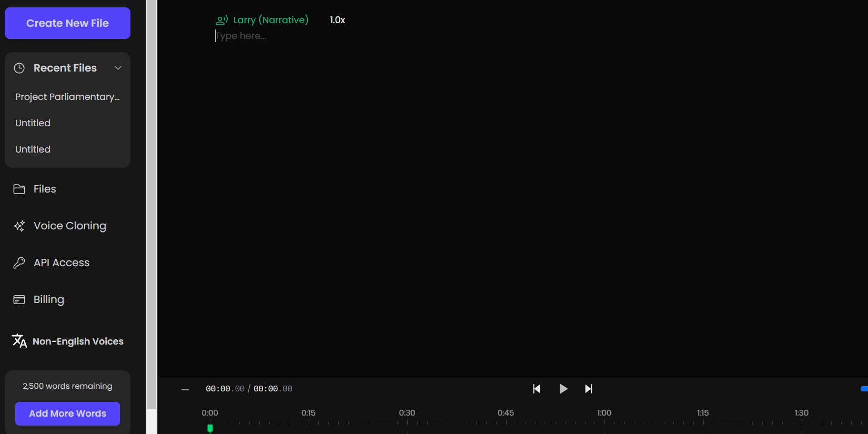Click the Non-English Voices translate icon
Image resolution: width=868 pixels, height=434 pixels.
pyautogui.click(x=19, y=341)
